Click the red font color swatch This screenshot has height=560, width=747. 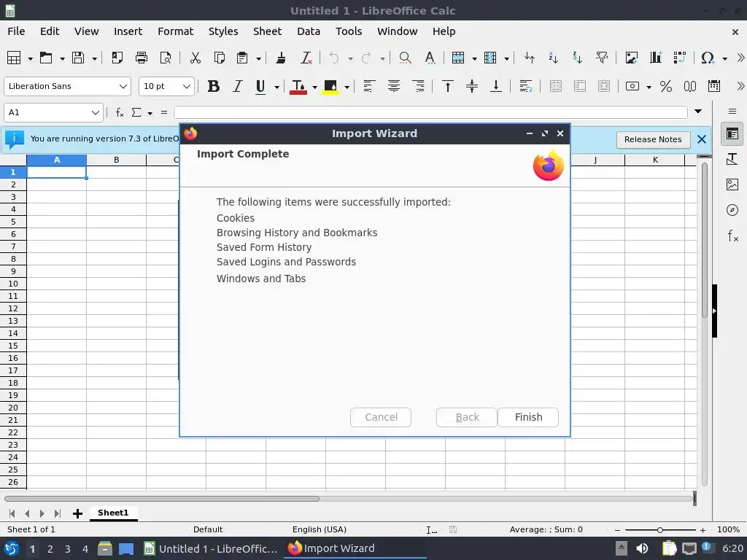pos(298,87)
